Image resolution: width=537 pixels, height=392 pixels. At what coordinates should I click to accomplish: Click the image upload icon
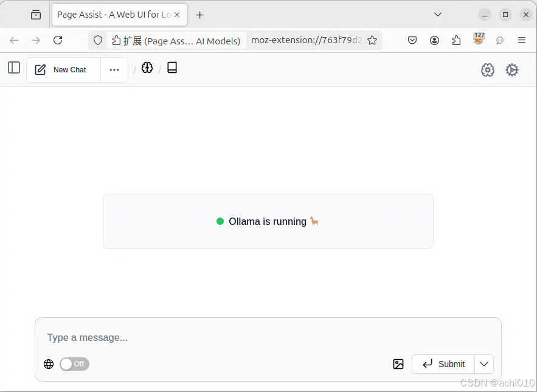click(x=398, y=364)
